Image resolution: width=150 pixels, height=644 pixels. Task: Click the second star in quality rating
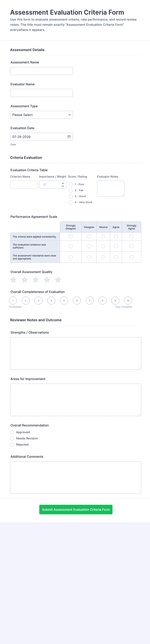pyautogui.click(x=24, y=280)
